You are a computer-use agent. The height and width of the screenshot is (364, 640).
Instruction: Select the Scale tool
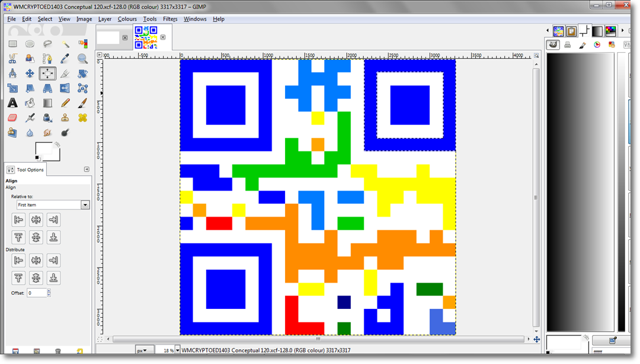pos(12,88)
